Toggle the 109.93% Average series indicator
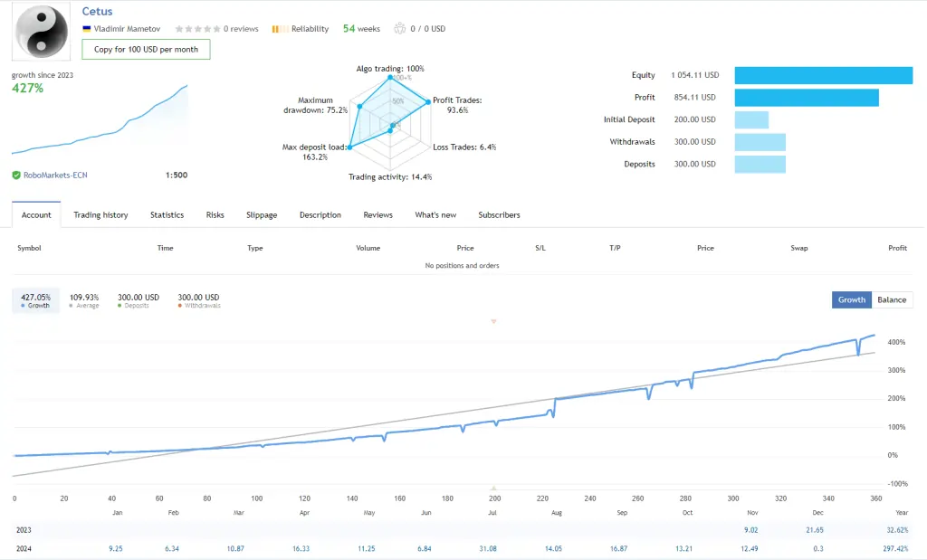This screenshot has width=927, height=560. point(84,300)
